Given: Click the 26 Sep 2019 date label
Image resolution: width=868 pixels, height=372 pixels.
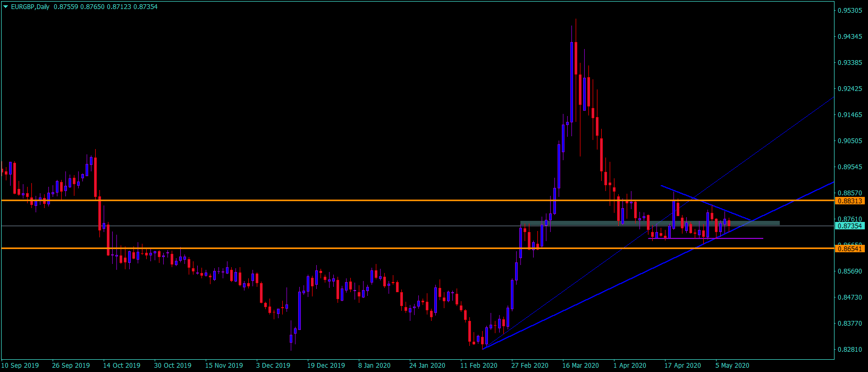Looking at the screenshot, I should click(x=71, y=366).
